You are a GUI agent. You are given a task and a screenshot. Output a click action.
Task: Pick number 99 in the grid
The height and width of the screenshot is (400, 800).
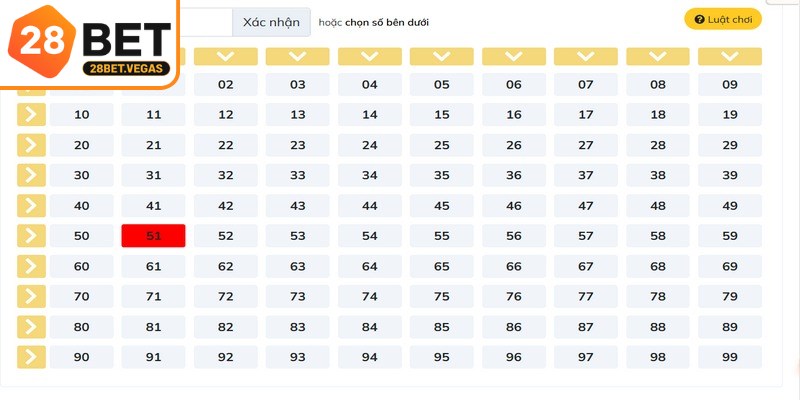[730, 357]
